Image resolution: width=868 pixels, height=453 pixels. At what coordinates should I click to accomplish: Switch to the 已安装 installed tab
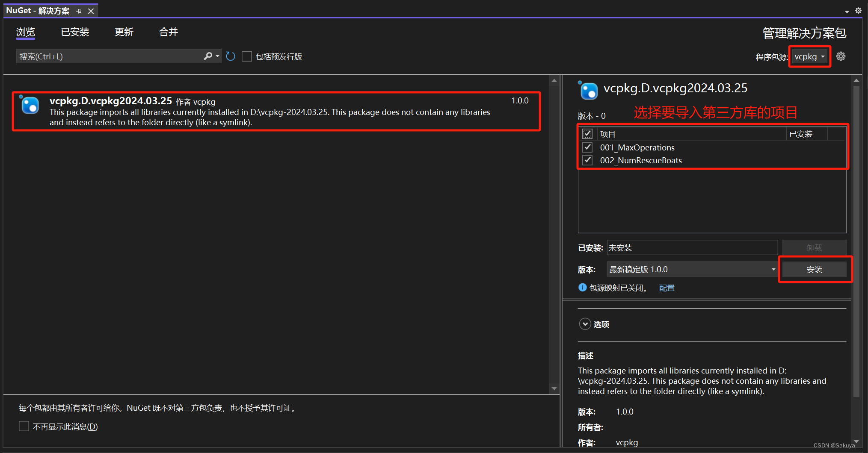75,32
